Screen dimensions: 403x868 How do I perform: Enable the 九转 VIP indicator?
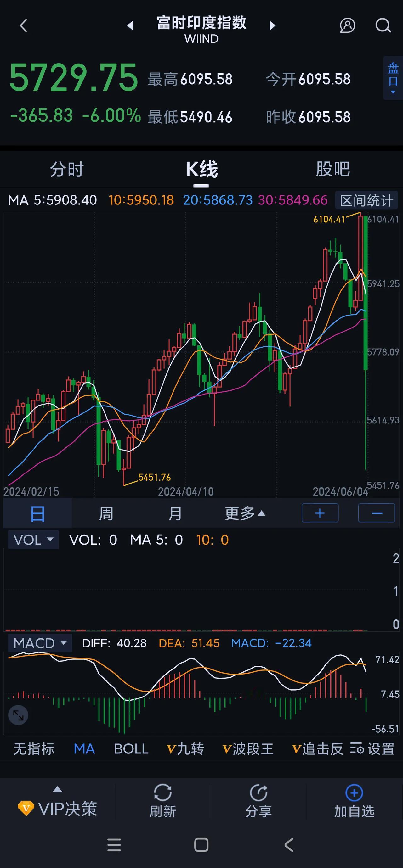tap(185, 749)
